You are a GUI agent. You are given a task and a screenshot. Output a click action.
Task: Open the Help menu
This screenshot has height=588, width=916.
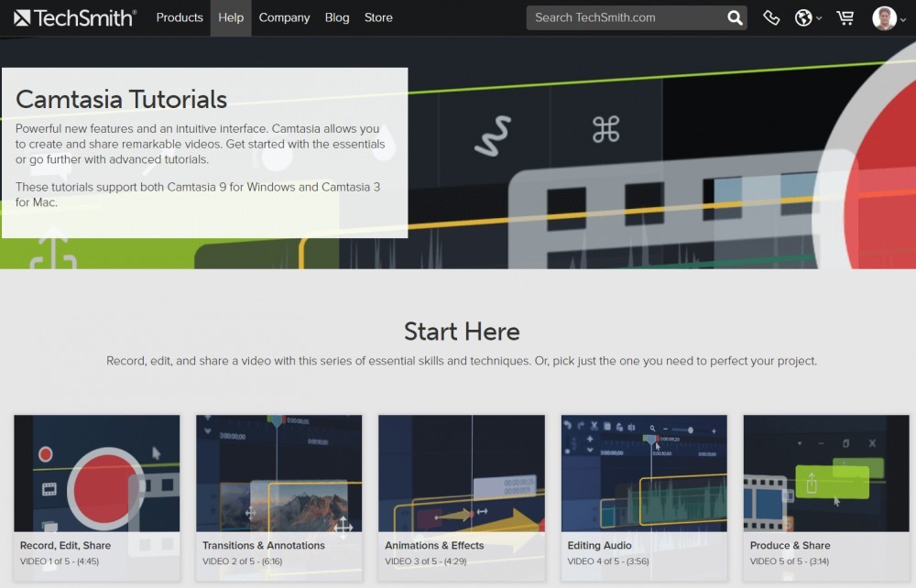click(x=231, y=17)
